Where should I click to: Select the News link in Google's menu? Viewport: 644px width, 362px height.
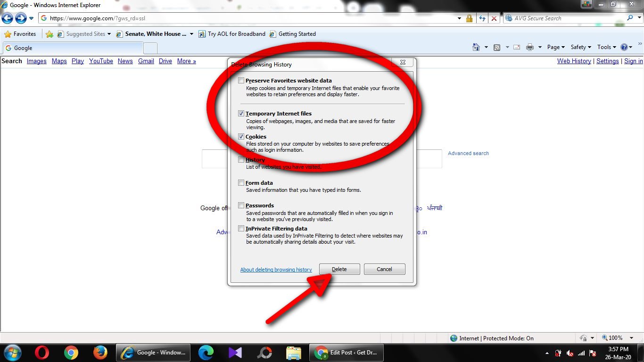(x=125, y=61)
